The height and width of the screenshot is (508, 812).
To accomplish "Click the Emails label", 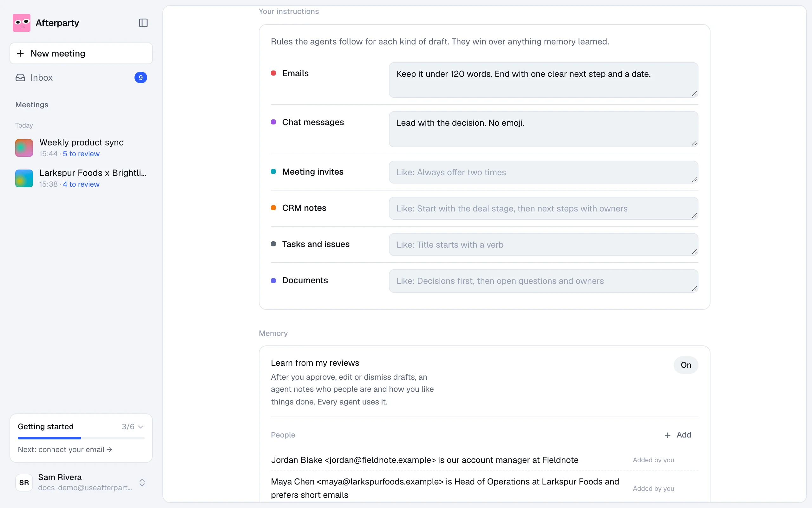I will [295, 73].
